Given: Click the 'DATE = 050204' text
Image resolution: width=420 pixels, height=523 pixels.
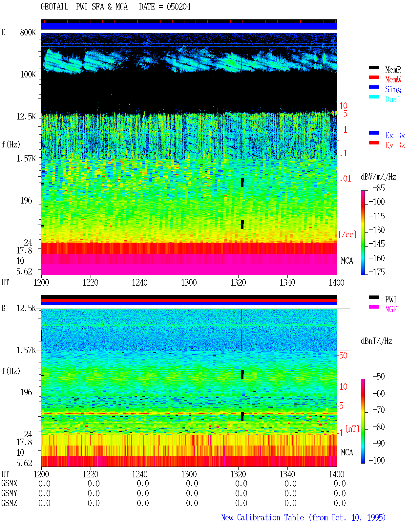Looking at the screenshot, I should (x=165, y=7).
